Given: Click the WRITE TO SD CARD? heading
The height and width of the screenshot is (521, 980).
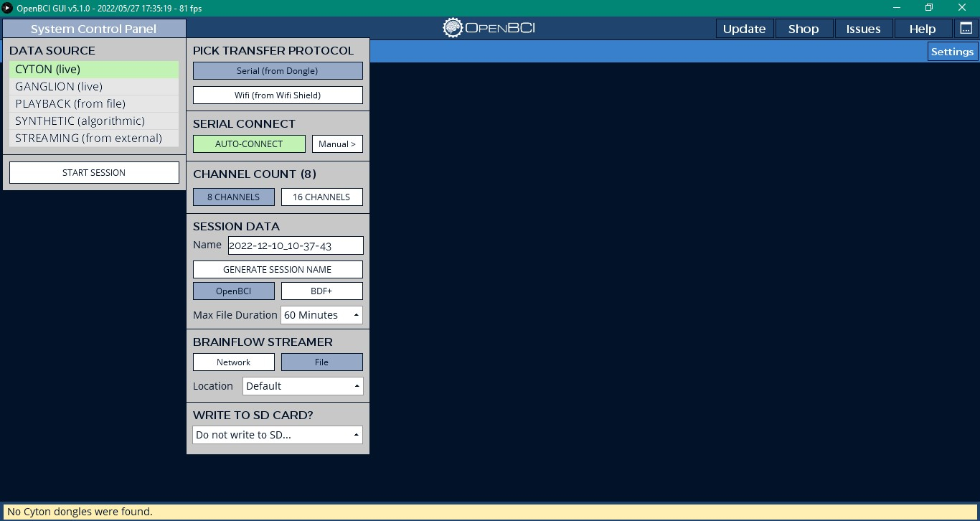Looking at the screenshot, I should pos(253,416).
